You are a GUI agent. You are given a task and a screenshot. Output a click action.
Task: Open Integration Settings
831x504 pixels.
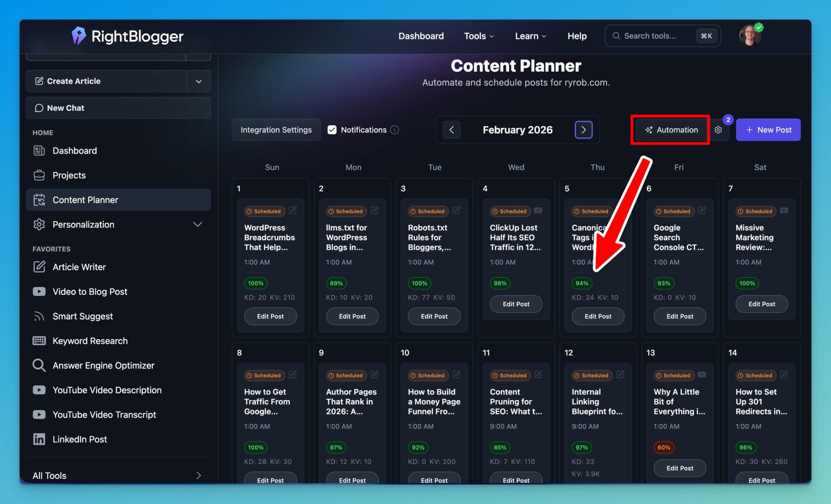pyautogui.click(x=276, y=130)
